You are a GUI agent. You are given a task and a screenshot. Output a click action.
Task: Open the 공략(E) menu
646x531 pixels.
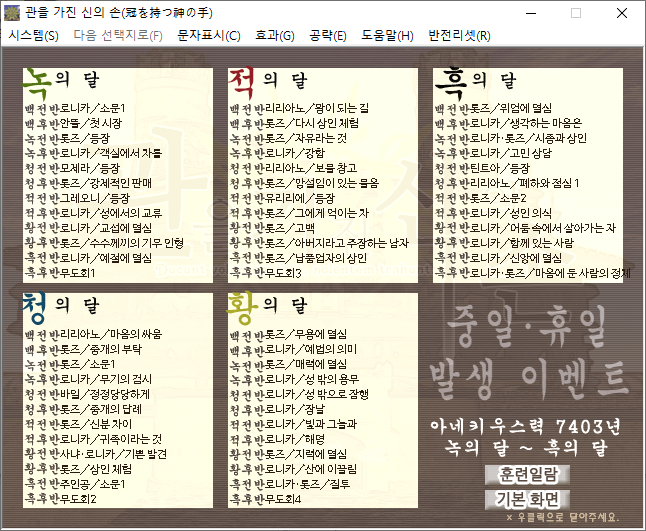click(328, 35)
